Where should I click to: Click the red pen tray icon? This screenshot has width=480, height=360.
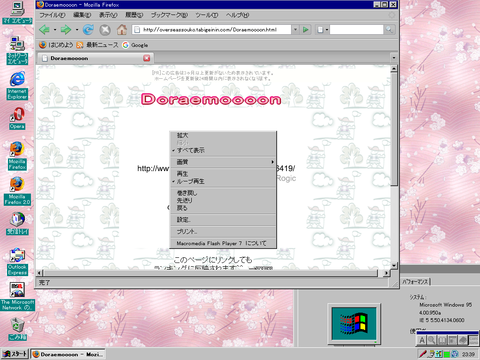pyautogui.click(x=423, y=354)
